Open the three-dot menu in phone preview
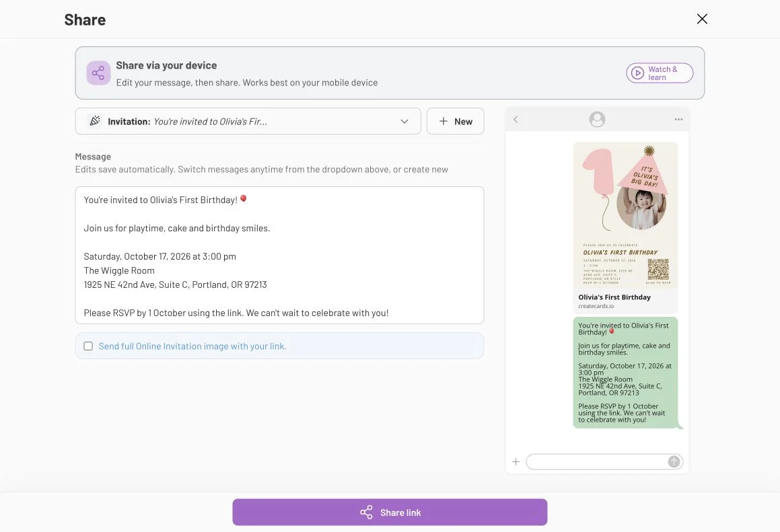 click(x=678, y=119)
